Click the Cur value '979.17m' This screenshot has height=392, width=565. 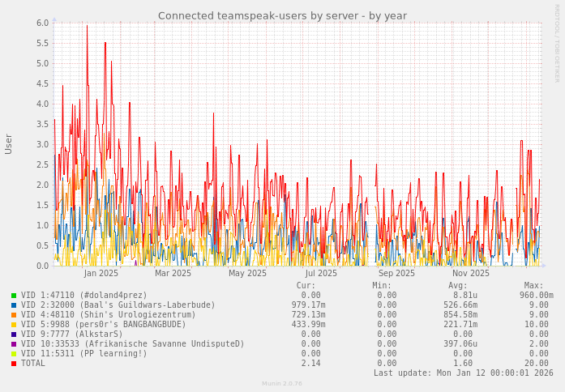pos(309,305)
